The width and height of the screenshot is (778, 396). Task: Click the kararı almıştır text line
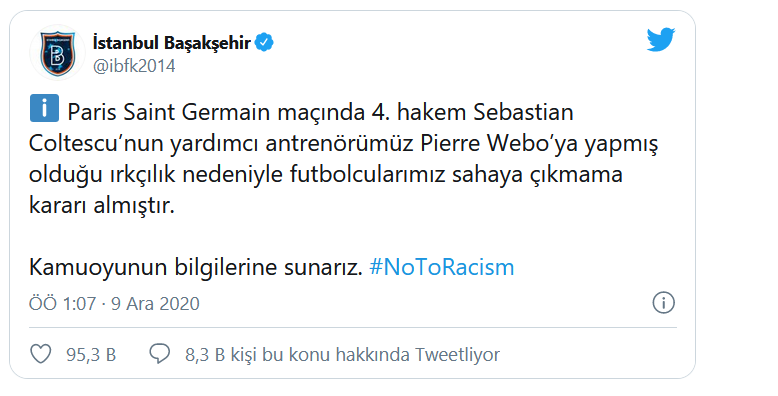pos(102,205)
